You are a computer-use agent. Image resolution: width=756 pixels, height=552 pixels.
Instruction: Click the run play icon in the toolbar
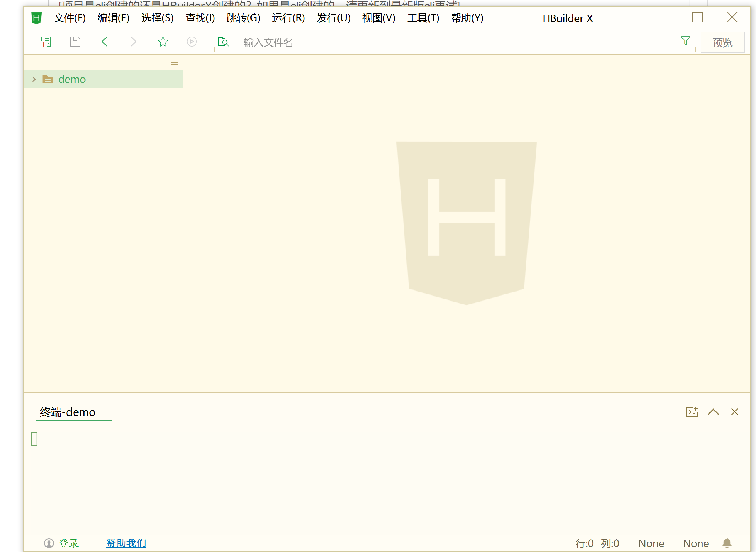click(x=192, y=42)
